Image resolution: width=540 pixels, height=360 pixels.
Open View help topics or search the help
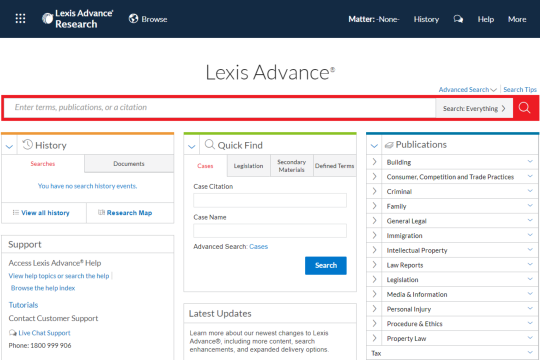click(x=59, y=276)
